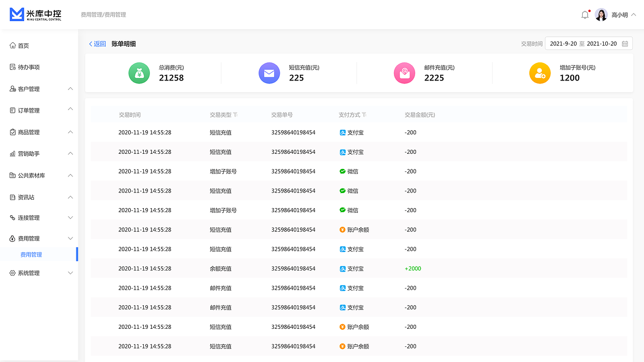
Task: Click the 营销助手 chart icon
Action: (13, 154)
